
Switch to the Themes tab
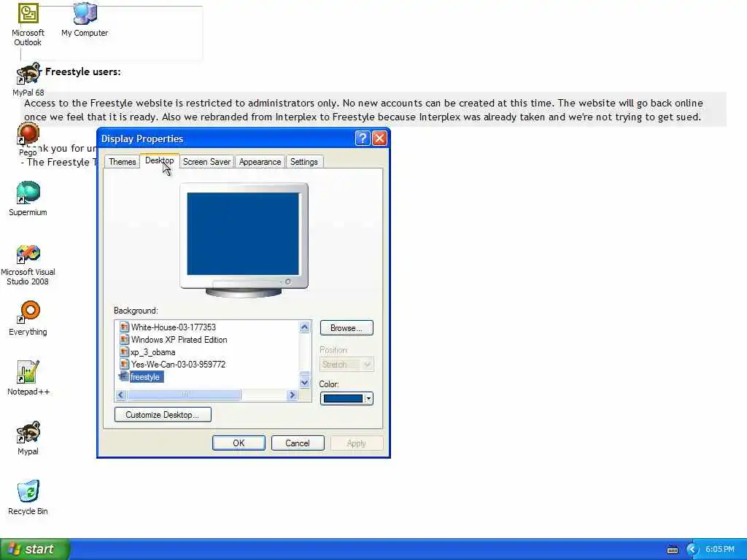pos(122,162)
